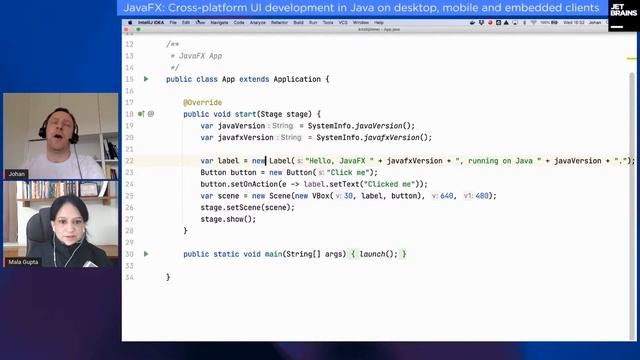Open the Edit menu
The image size is (640, 360).
[186, 23]
